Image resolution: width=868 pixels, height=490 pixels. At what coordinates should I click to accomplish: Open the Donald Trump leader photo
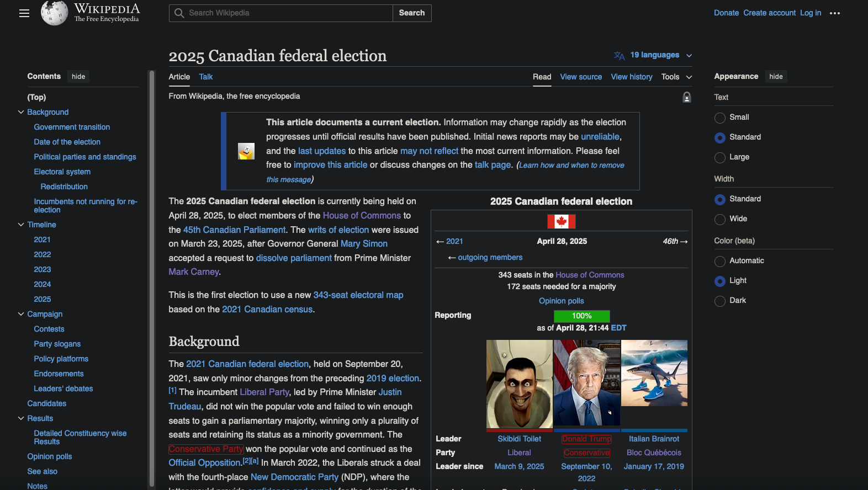pyautogui.click(x=586, y=382)
